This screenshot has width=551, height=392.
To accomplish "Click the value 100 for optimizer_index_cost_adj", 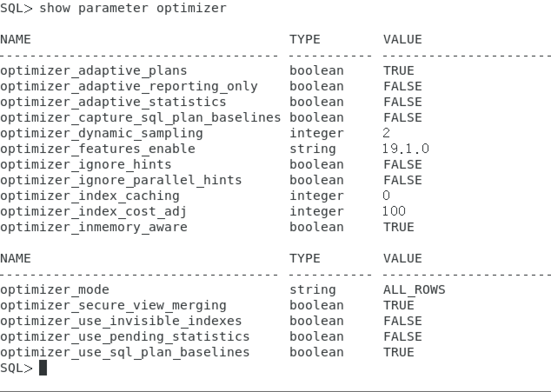I will [x=394, y=212].
